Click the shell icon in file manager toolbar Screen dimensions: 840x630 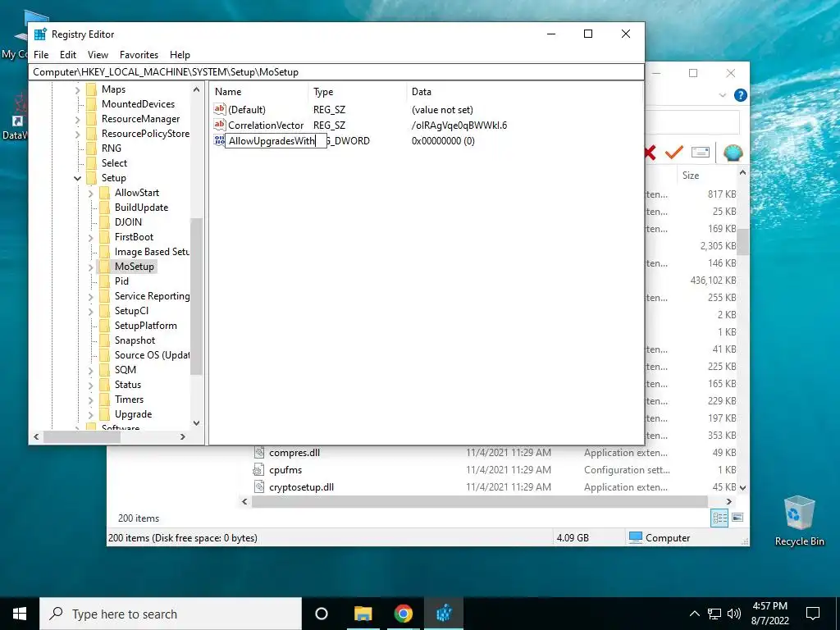[733, 153]
